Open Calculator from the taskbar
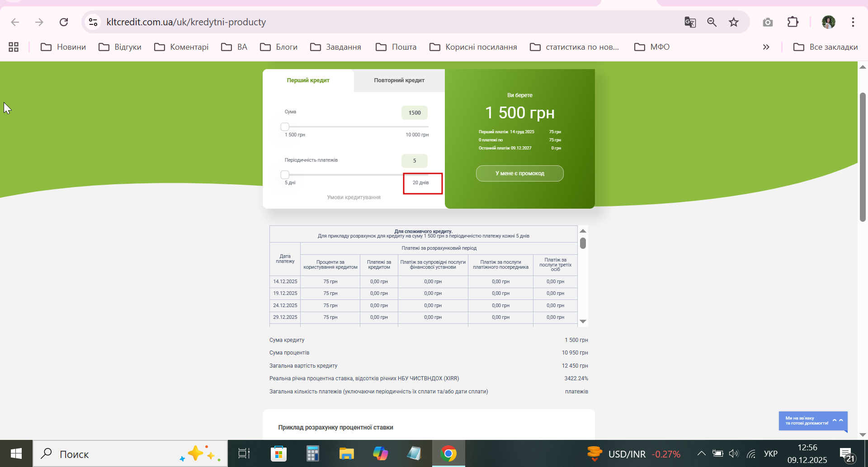Screen dimensions: 868x467 point(312,453)
